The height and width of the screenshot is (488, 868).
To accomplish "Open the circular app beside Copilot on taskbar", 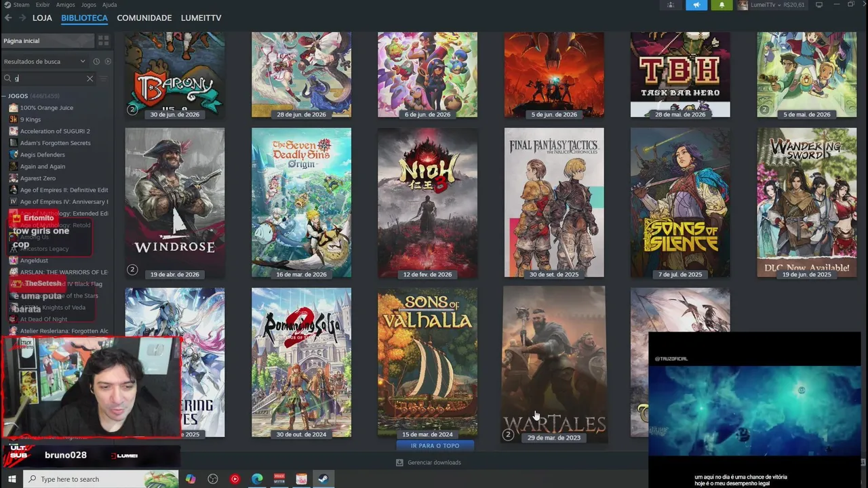I will pos(213,479).
